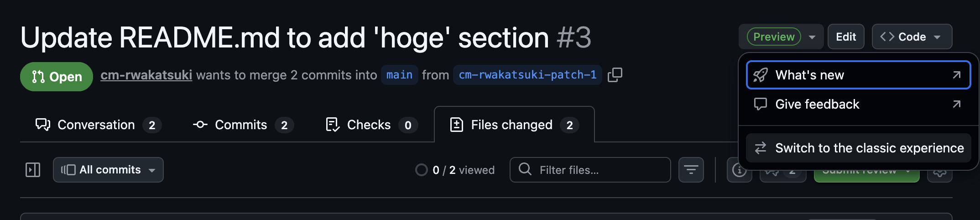Image resolution: width=980 pixels, height=220 pixels.
Task: Click the speech bubble Give feedback icon
Action: [761, 104]
